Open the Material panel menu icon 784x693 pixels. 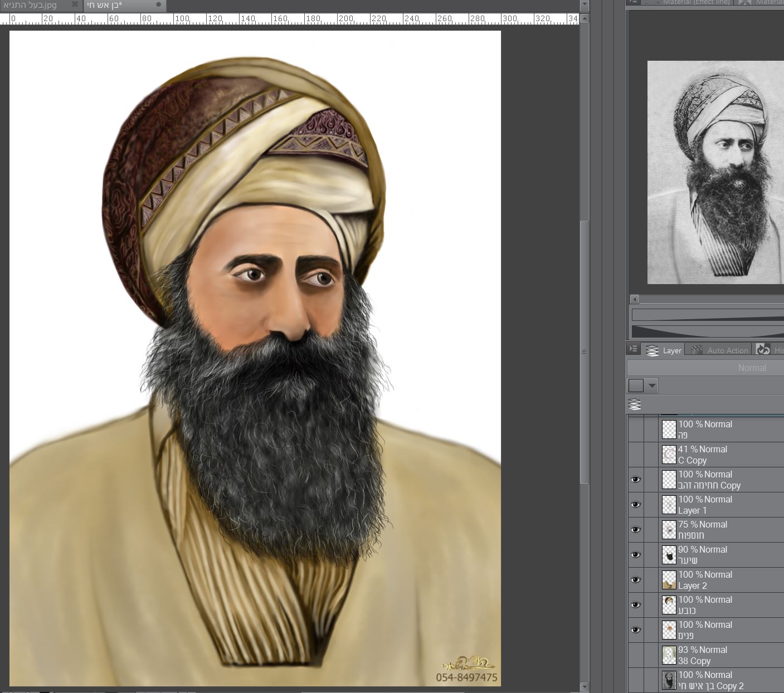[632, 2]
